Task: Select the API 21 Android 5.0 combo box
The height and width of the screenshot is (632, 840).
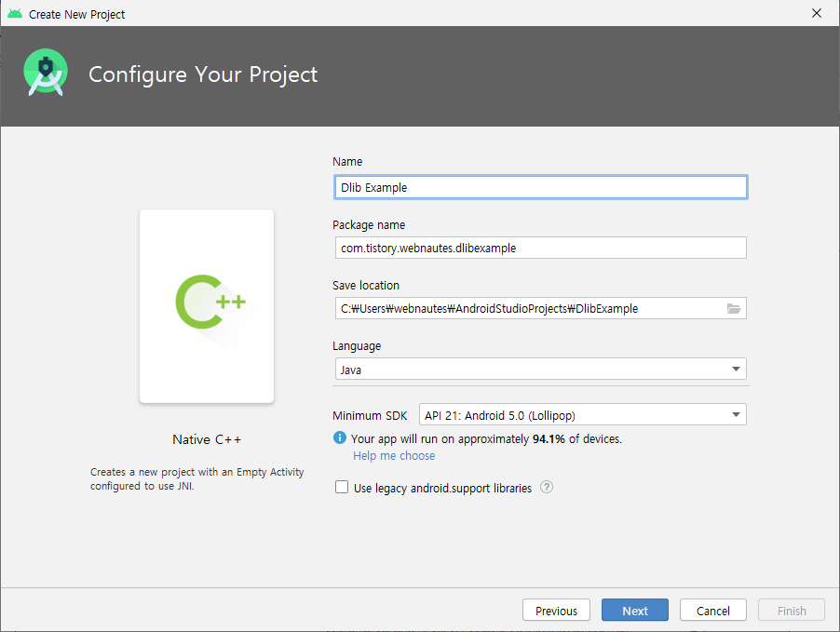Action: tap(582, 414)
